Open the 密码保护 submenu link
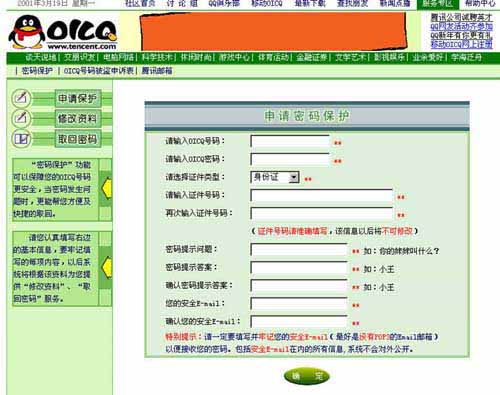The width and height of the screenshot is (500, 395). tap(37, 71)
